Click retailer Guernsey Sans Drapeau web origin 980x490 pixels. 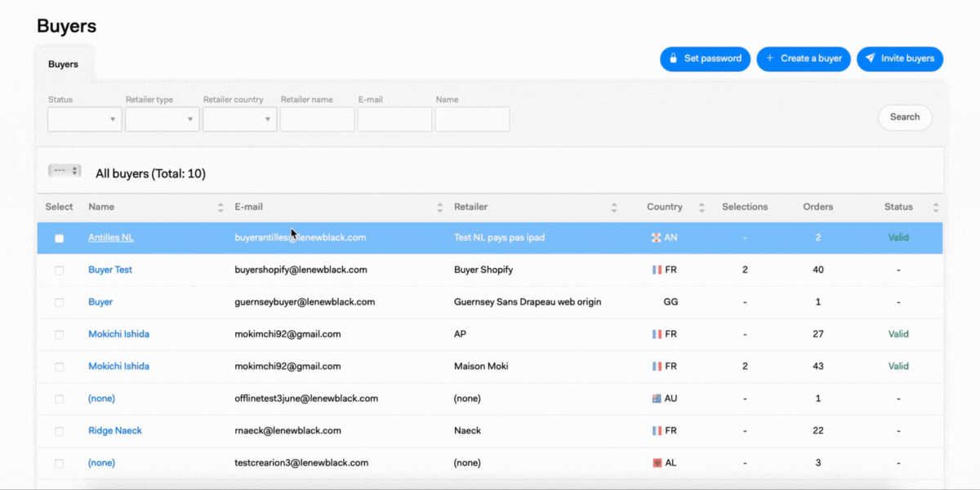[528, 301]
